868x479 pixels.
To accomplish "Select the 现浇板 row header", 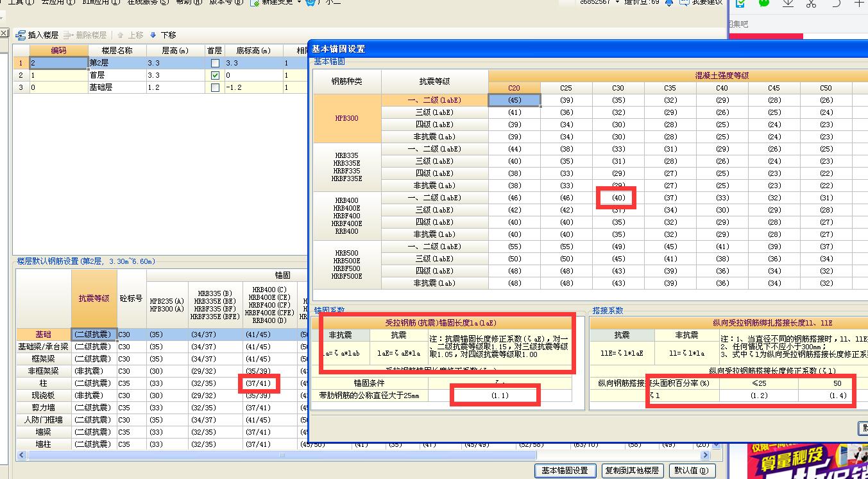I will pos(44,396).
